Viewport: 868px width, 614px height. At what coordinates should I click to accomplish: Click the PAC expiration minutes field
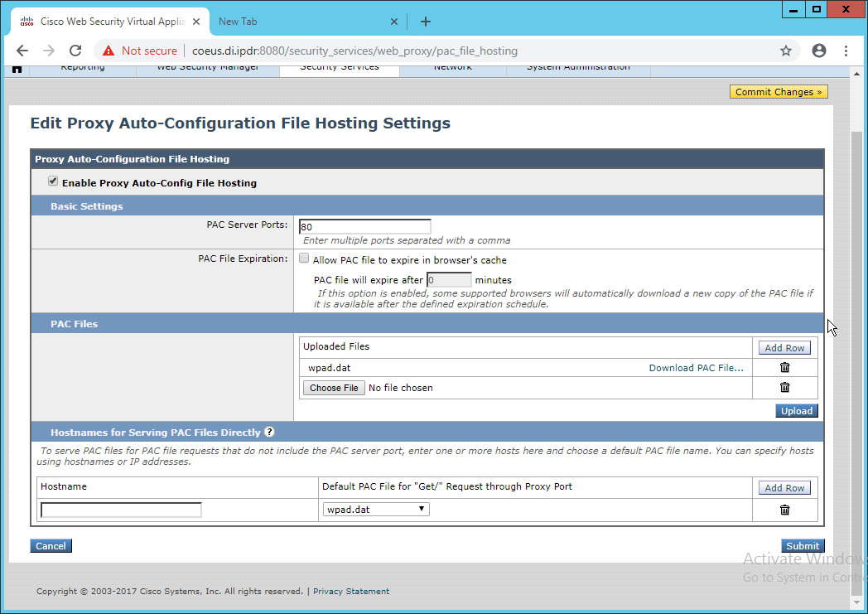click(449, 279)
